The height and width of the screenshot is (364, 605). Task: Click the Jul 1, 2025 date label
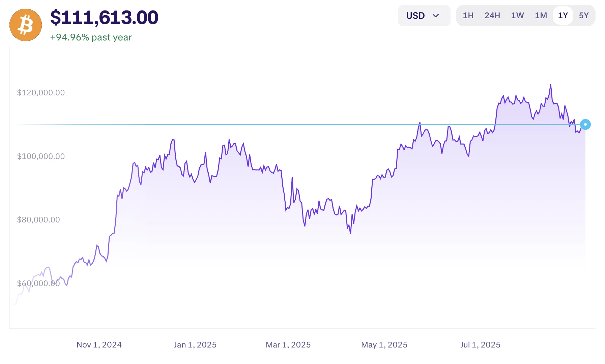pos(480,345)
